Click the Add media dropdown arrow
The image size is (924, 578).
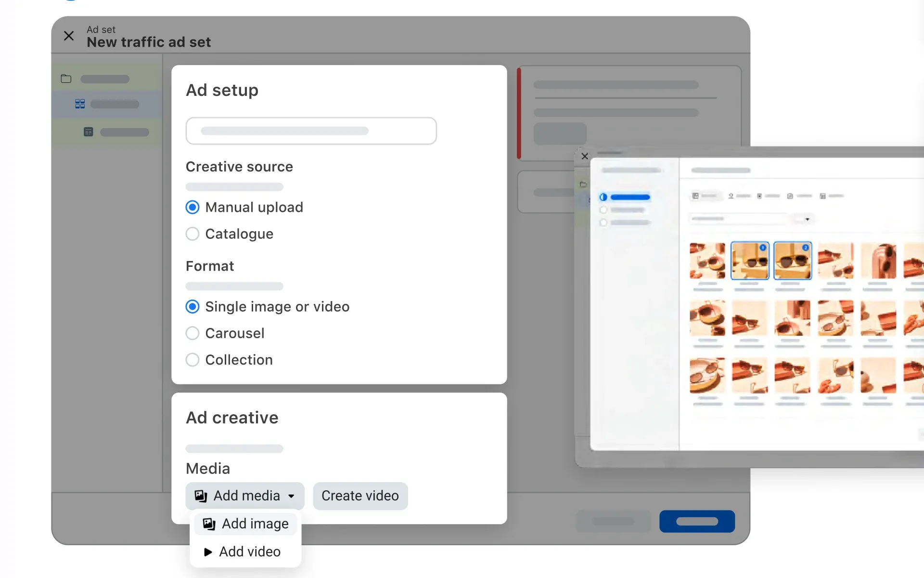[x=290, y=496]
